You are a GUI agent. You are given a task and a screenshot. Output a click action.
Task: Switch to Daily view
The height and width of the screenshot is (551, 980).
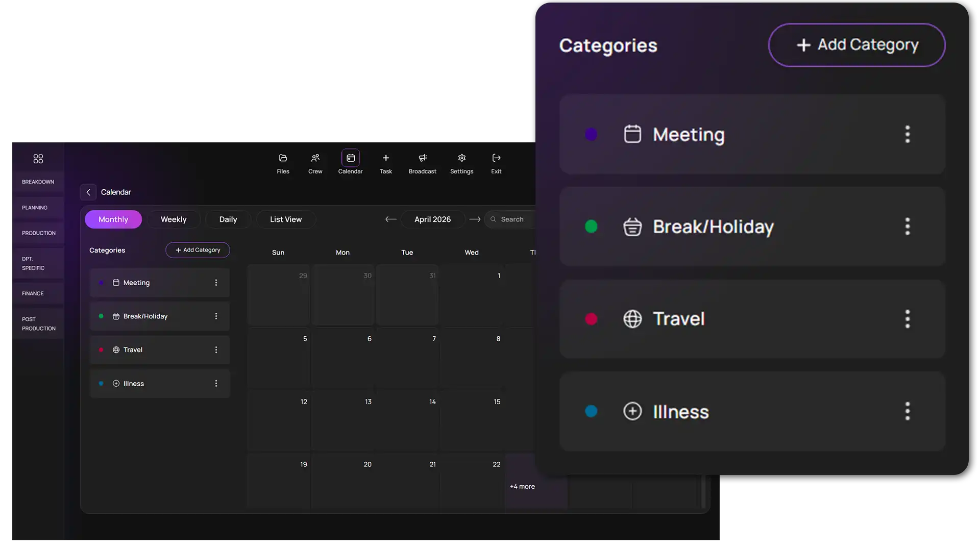(x=228, y=219)
